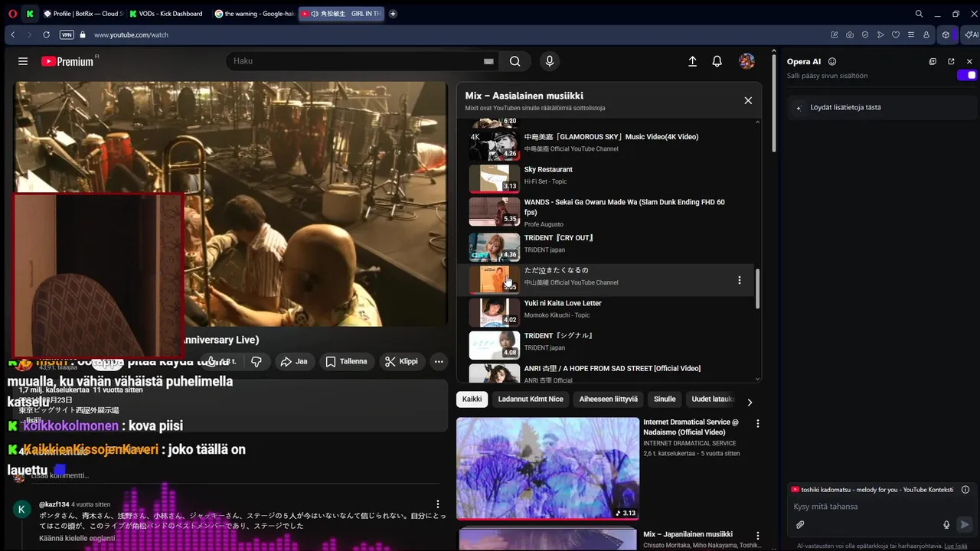Create a clip with Klippi button
Screen dimensions: 980x551
click(402, 361)
